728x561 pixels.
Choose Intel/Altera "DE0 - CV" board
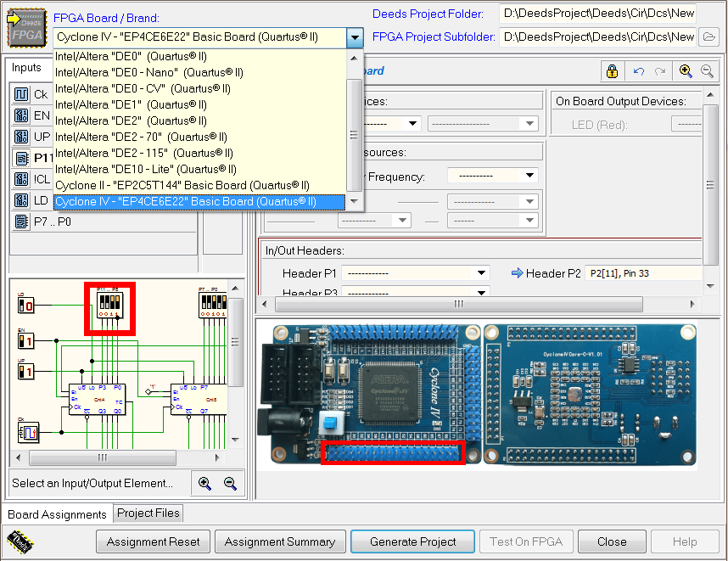click(199, 89)
